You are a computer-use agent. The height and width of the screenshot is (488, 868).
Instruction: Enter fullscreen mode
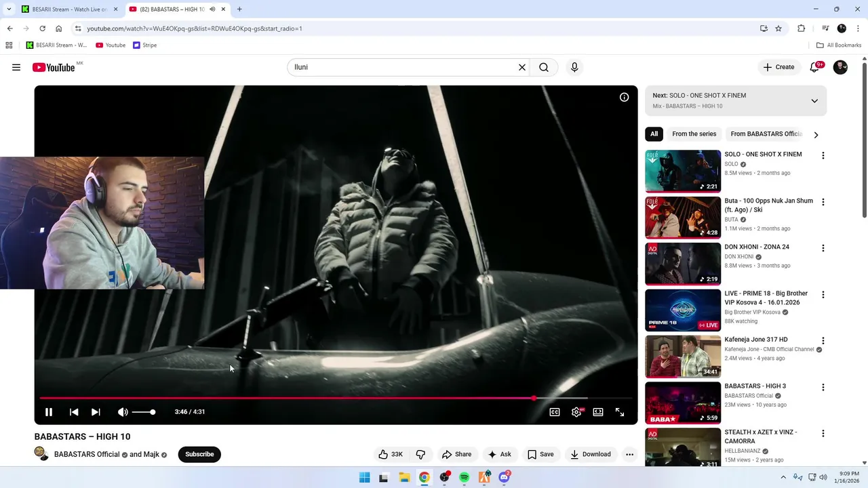620,412
